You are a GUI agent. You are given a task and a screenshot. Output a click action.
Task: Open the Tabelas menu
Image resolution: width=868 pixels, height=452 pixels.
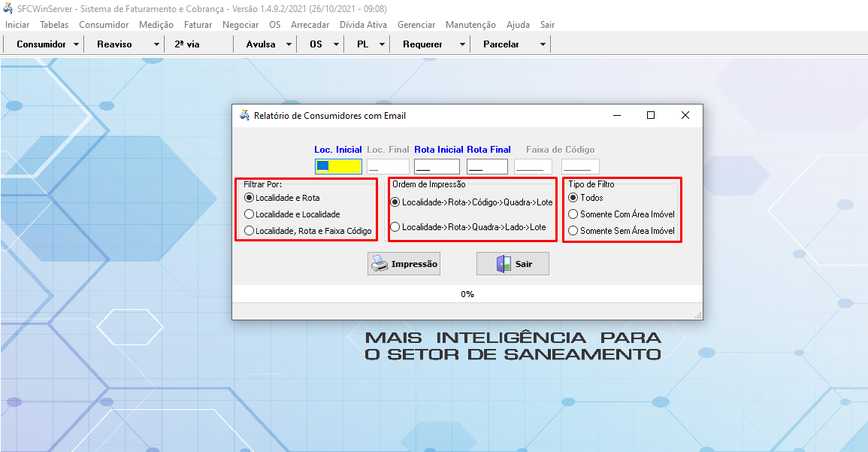click(53, 24)
